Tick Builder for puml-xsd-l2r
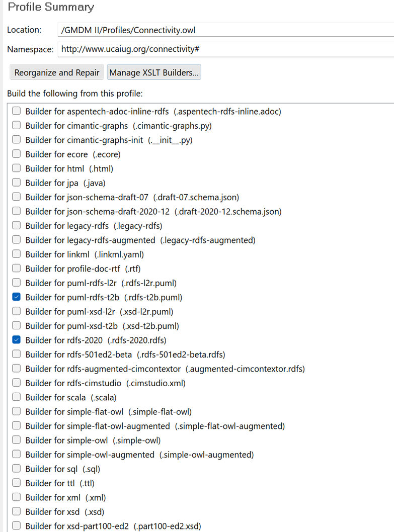The height and width of the screenshot is (532, 394). (17, 311)
